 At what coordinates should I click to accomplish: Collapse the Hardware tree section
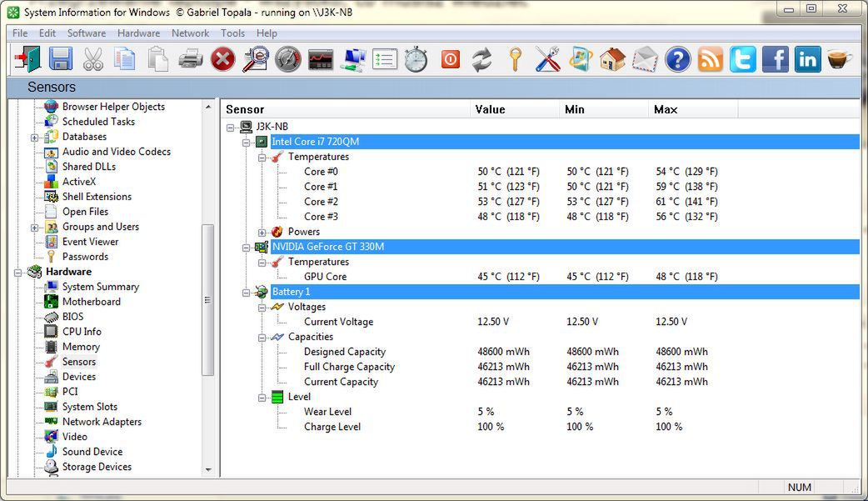(x=18, y=273)
